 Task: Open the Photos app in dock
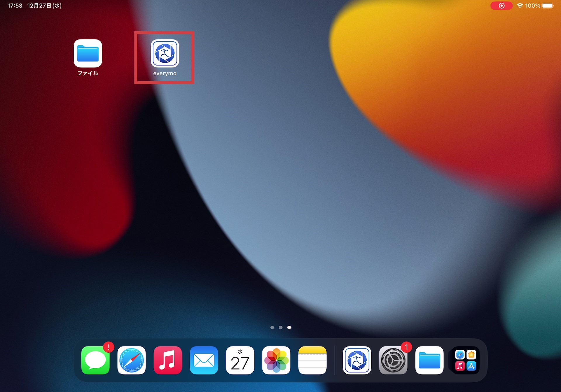276,360
